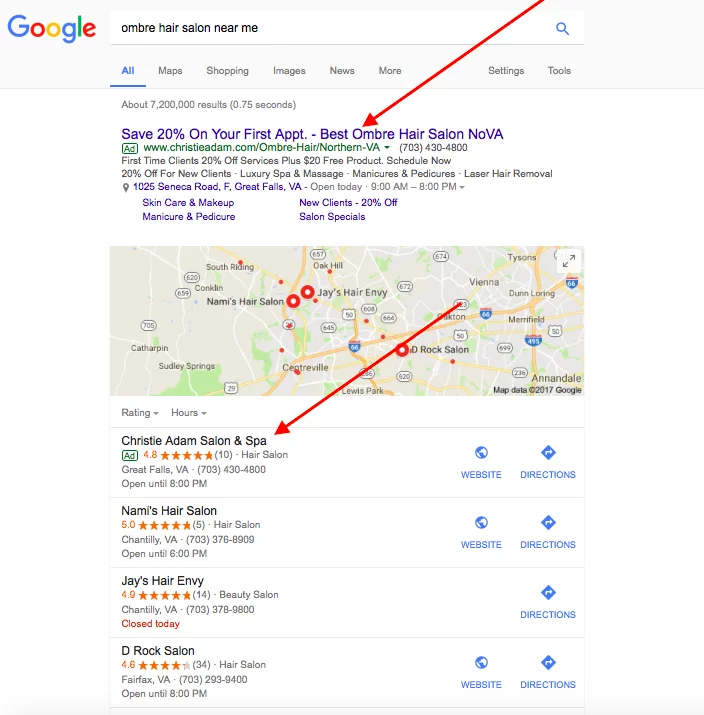Open Nami's Hair Salon website globe icon
This screenshot has height=715, width=704.
[x=481, y=523]
